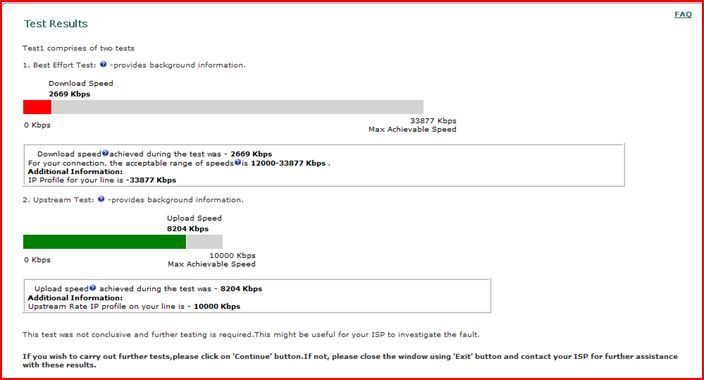The height and width of the screenshot is (380, 704).
Task: Click the 'Test Results' heading
Action: [56, 24]
